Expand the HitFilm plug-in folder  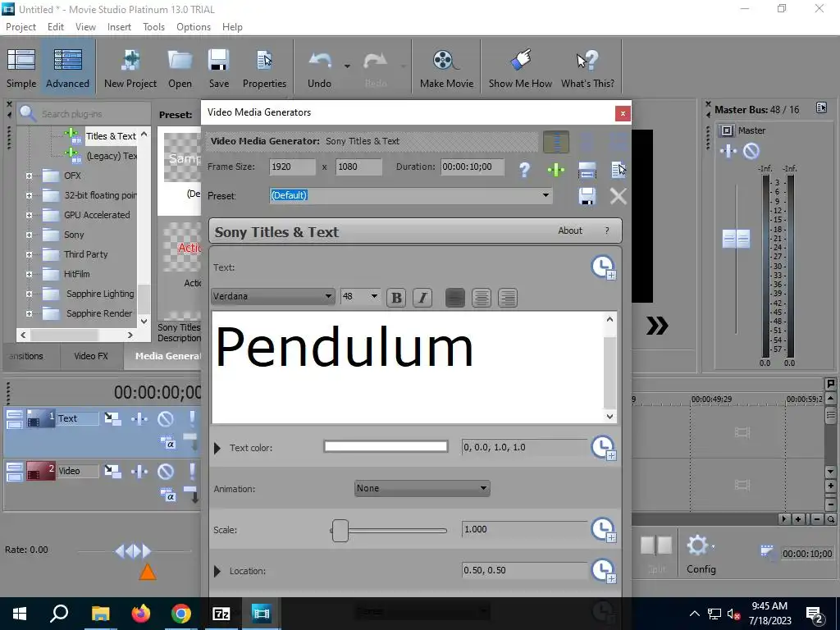point(29,274)
